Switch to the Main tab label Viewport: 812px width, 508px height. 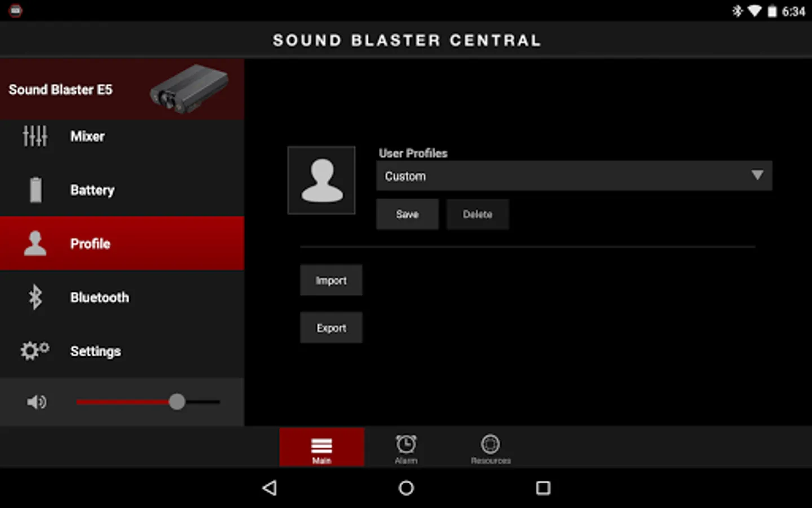[x=321, y=461]
